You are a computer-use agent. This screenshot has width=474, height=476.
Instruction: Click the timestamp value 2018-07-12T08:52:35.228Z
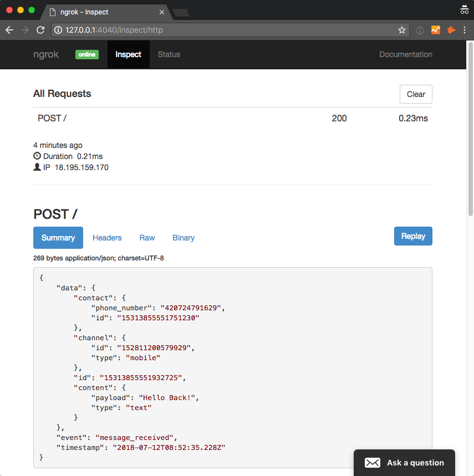[x=169, y=448]
